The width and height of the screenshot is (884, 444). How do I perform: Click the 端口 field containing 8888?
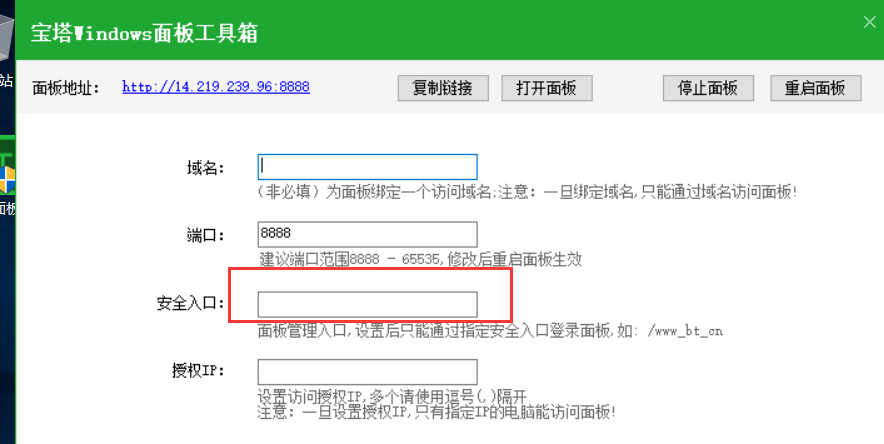[x=368, y=234]
